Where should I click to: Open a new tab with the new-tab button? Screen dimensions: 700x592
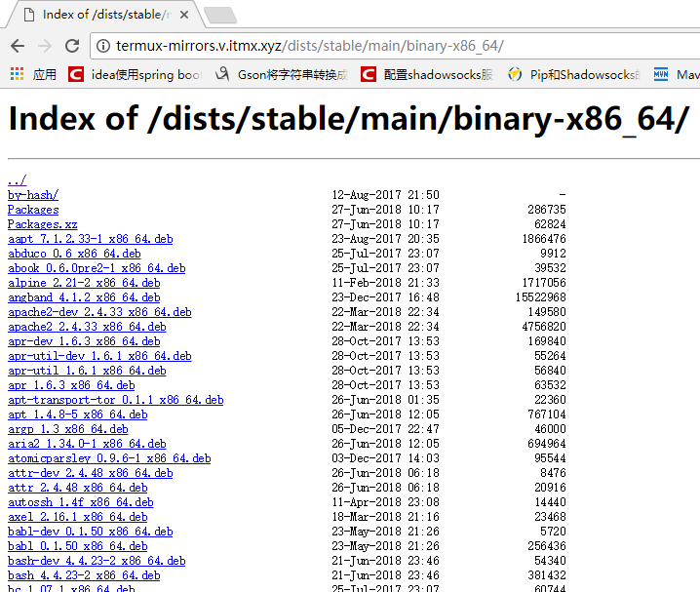click(x=219, y=15)
